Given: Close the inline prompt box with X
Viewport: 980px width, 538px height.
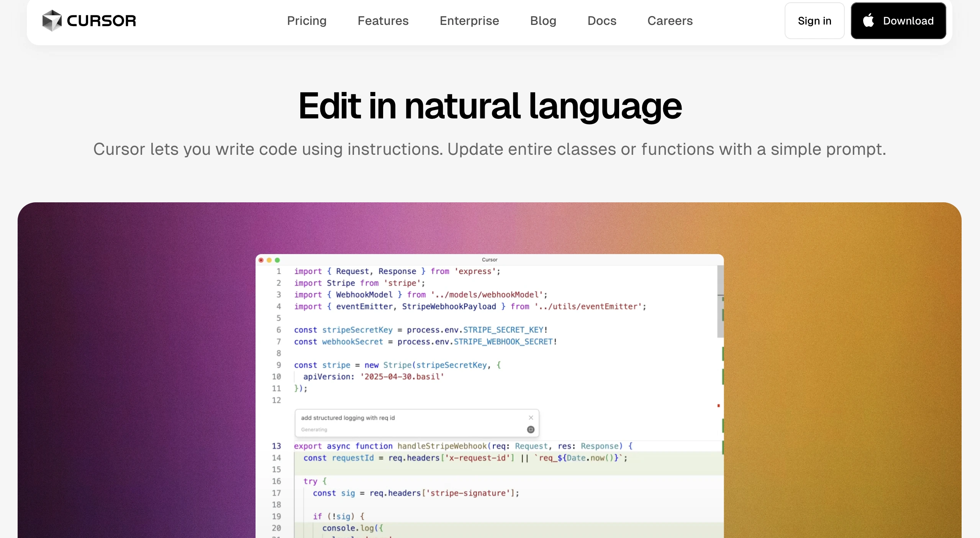Looking at the screenshot, I should click(x=531, y=418).
